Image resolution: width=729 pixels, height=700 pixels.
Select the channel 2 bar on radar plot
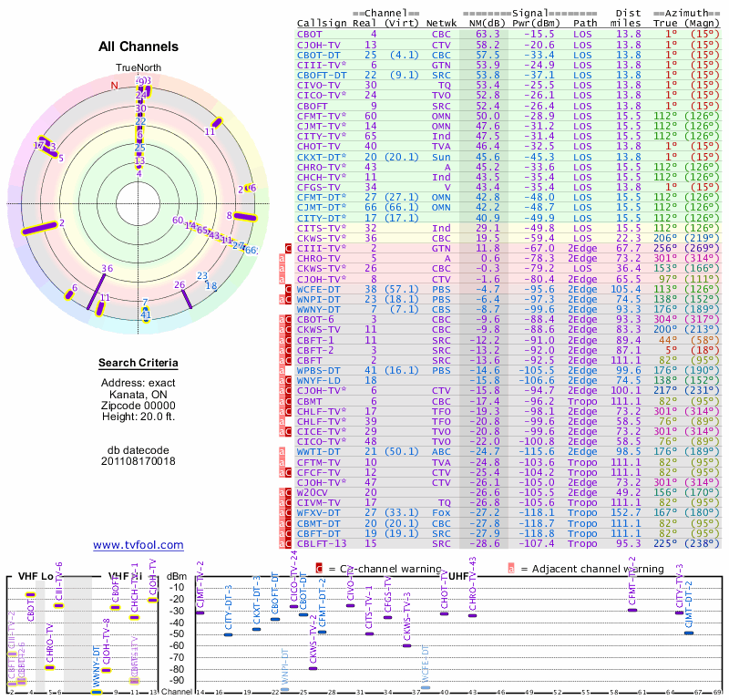click(x=40, y=227)
